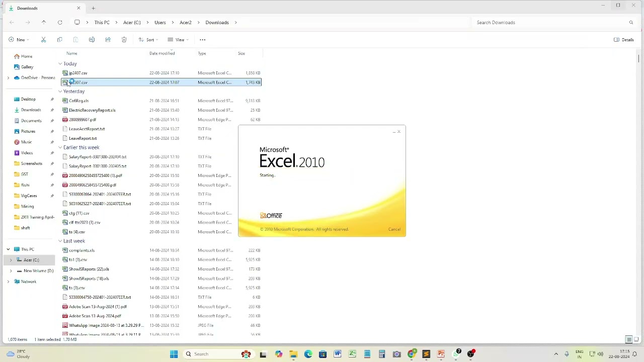644x362 pixels.
Task: Open Google Chrome from the taskbar
Action: 412,354
